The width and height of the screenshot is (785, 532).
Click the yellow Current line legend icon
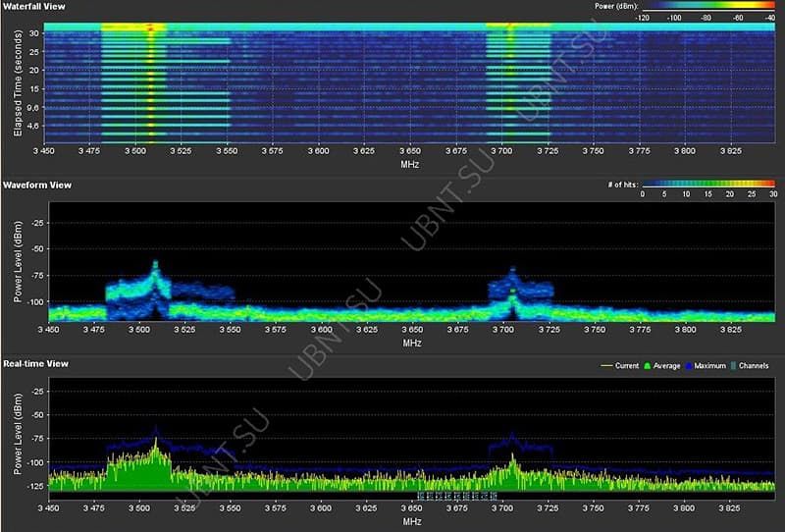[606, 366]
